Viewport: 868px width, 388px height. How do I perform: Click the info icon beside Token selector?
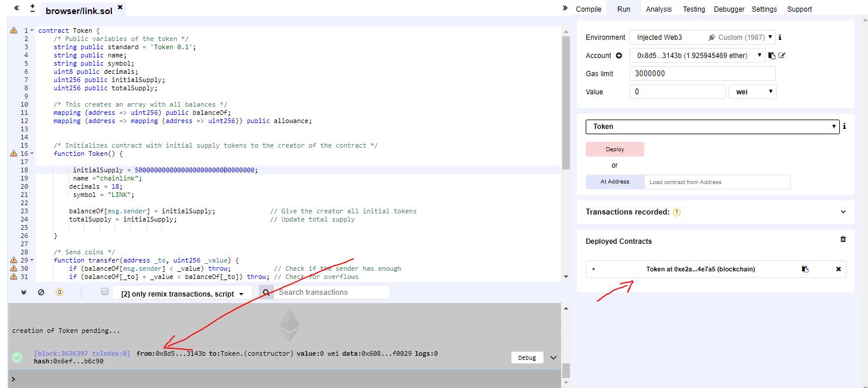coord(844,127)
